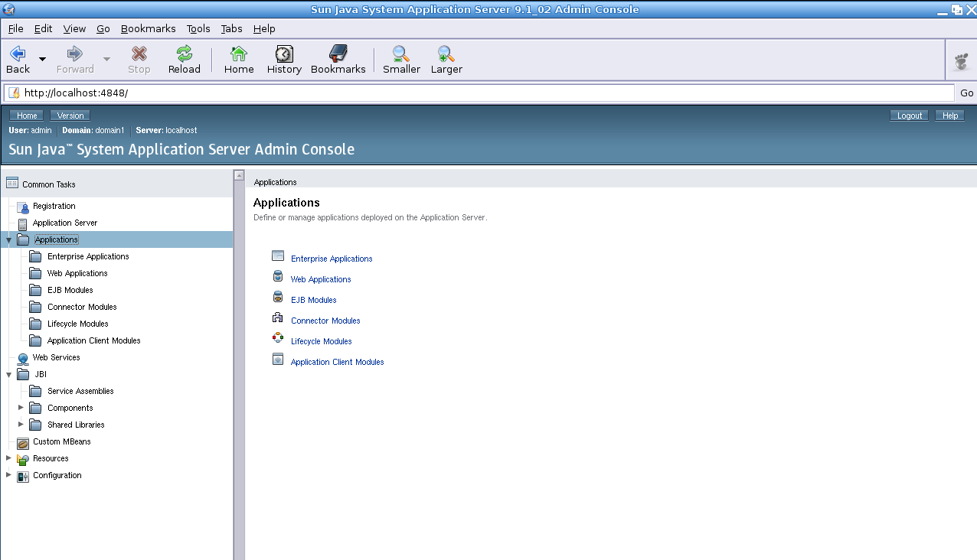Expand the Configuration tree node

pos(8,474)
